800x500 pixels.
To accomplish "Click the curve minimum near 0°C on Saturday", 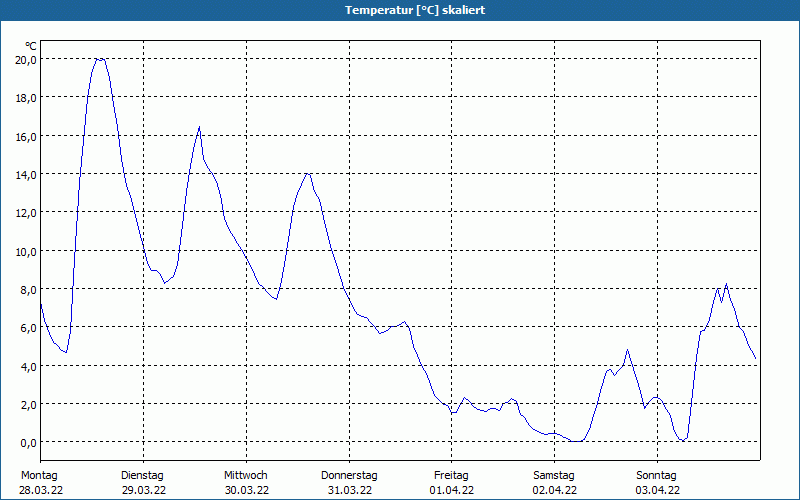I will coord(577,441).
